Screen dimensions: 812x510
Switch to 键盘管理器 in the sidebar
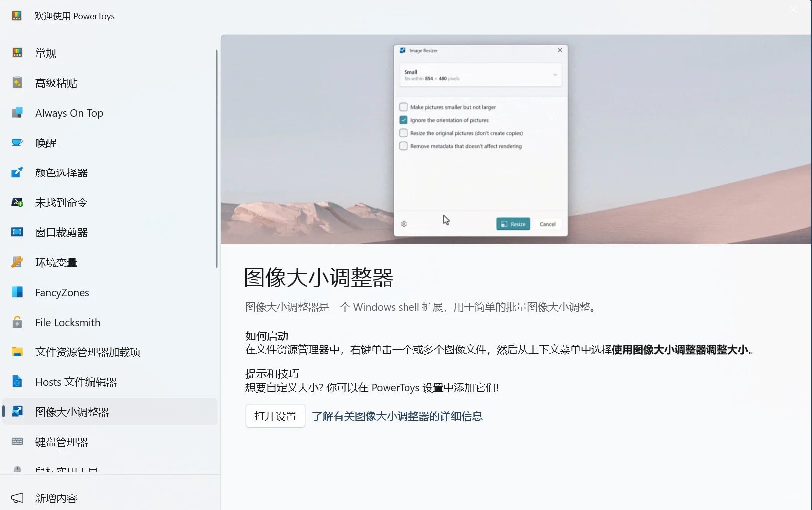pos(110,442)
